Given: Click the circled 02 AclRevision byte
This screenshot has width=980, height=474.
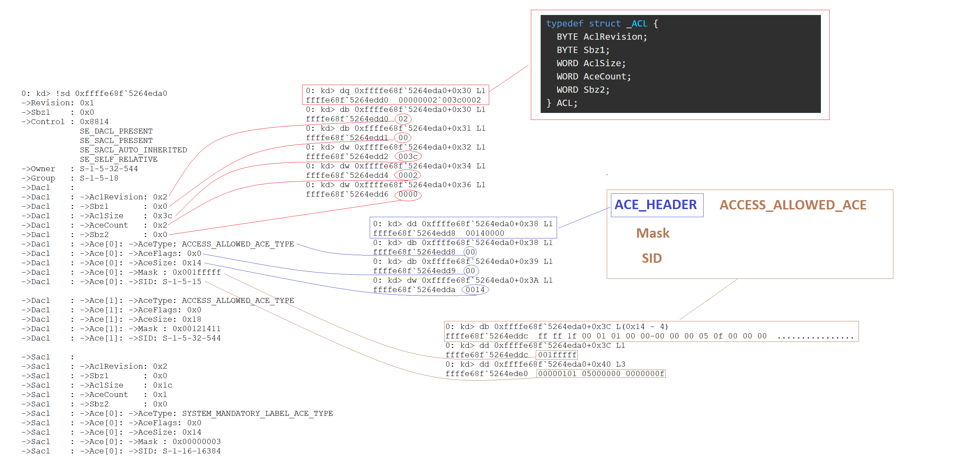Looking at the screenshot, I should pos(403,119).
